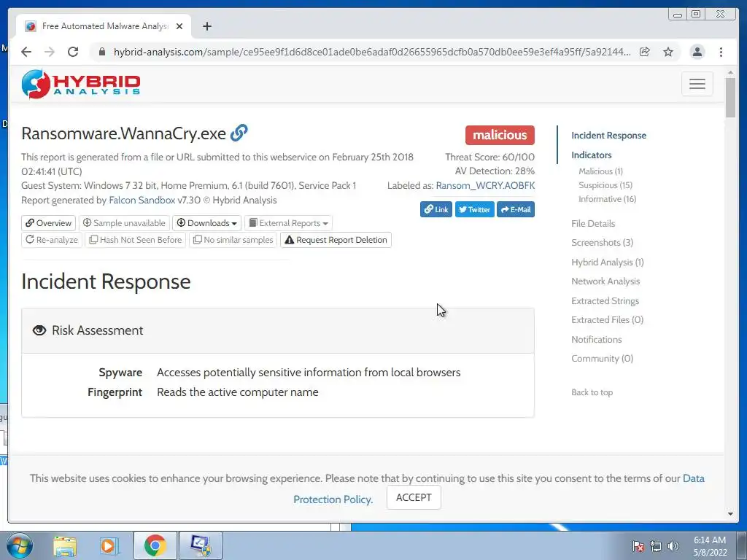
Task: Click Hash Not Seen Before button
Action: click(136, 239)
